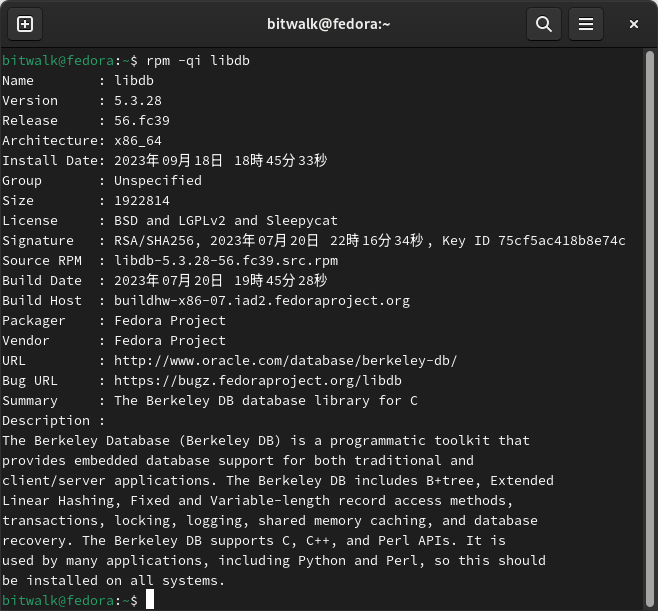The width and height of the screenshot is (658, 611).
Task: Click the description line starting 'Linear Hashing'
Action: (258, 501)
